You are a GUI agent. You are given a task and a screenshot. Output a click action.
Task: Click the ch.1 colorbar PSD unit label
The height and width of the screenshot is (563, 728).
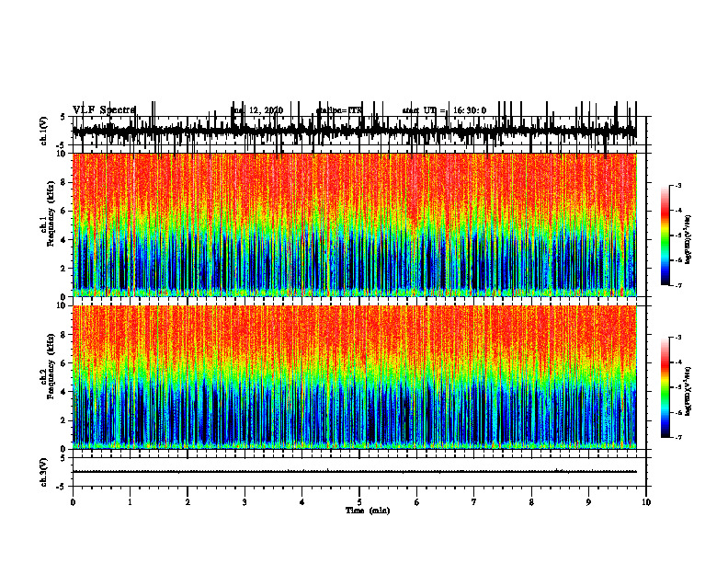[688, 240]
